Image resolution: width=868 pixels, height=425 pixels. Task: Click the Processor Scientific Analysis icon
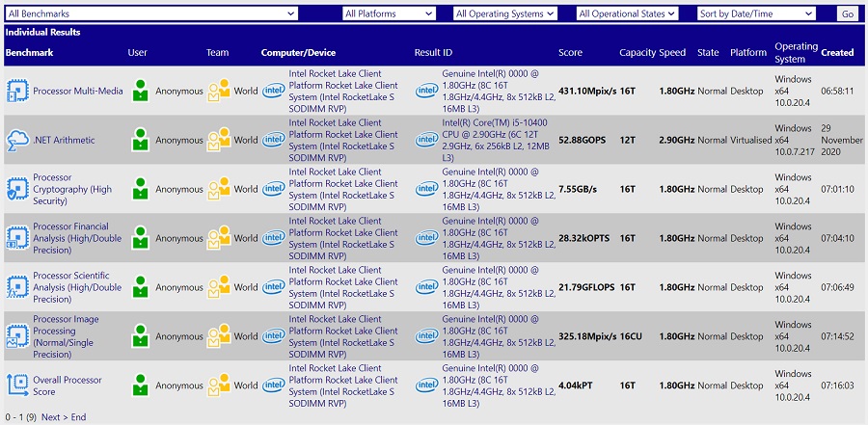coord(17,287)
